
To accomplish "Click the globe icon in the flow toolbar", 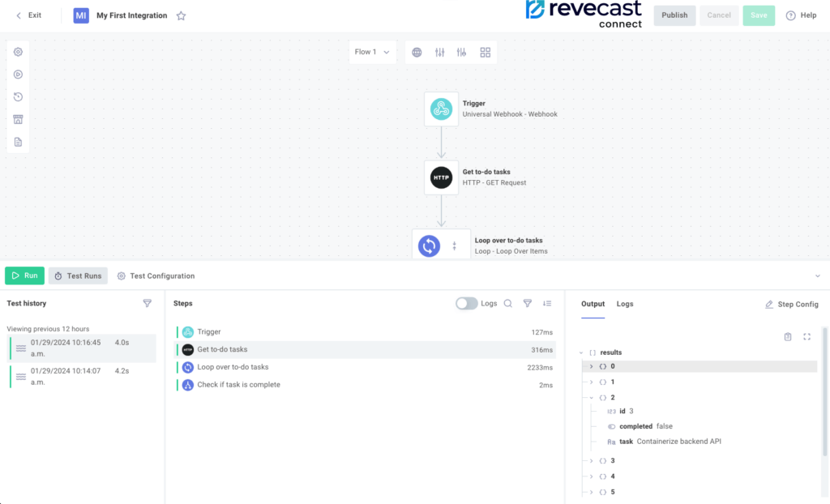I will 417,52.
